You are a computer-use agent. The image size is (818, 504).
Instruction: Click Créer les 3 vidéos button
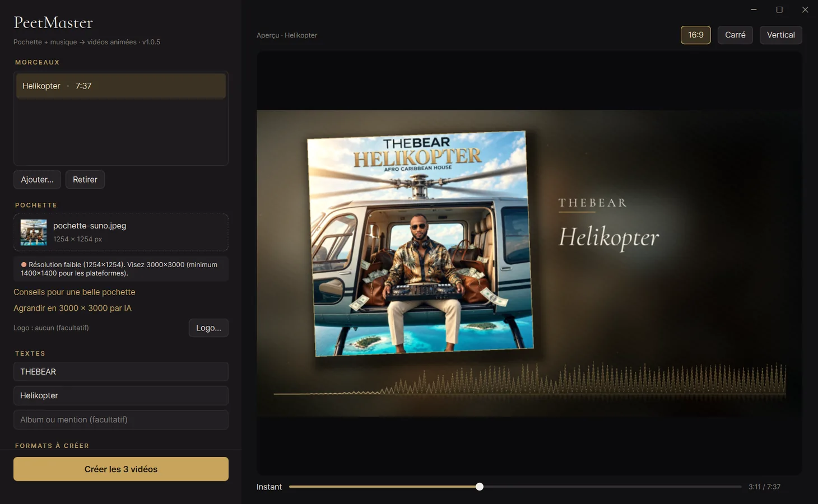click(121, 469)
